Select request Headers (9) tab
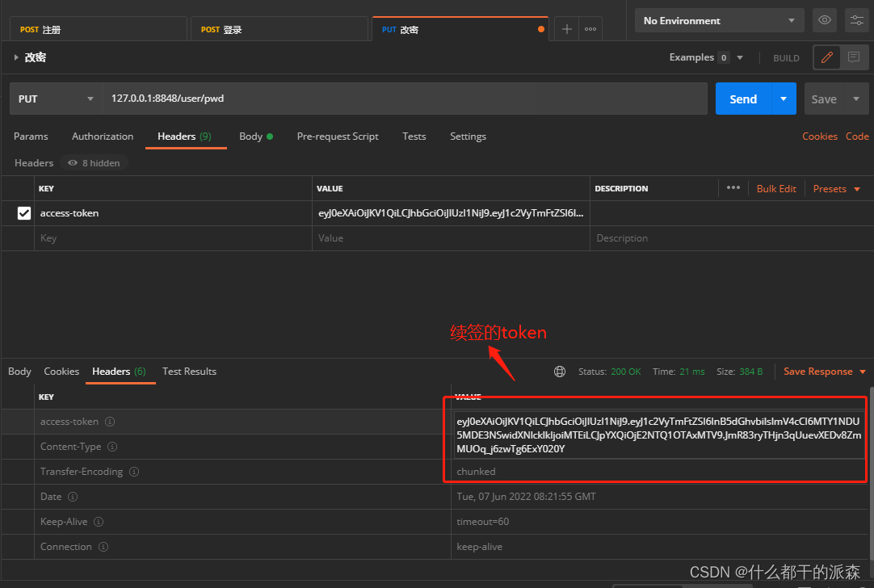 [x=184, y=136]
